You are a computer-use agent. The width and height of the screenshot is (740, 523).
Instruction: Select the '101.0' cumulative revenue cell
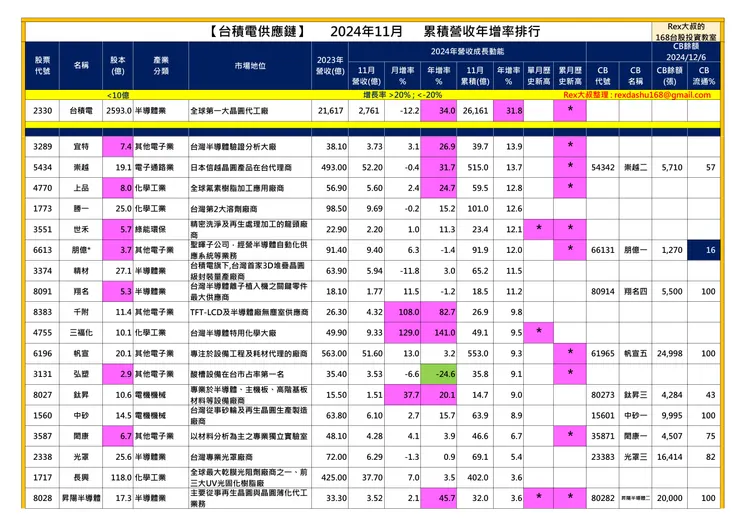coord(475,209)
